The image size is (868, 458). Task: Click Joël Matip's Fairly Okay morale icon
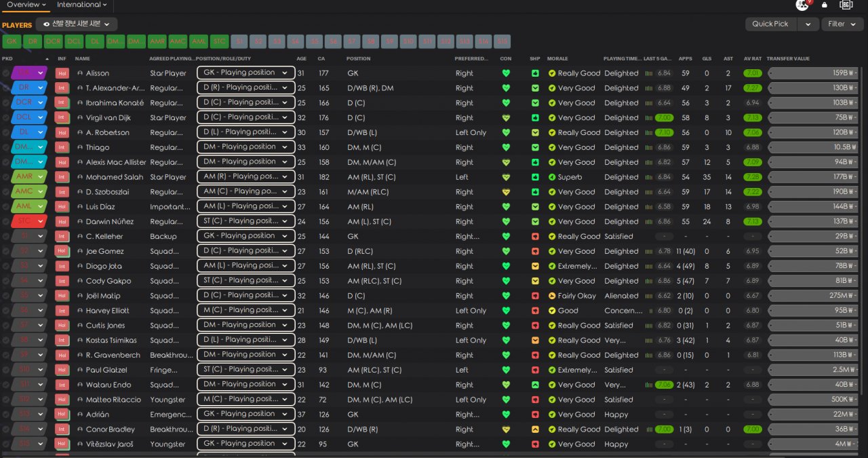click(x=552, y=296)
